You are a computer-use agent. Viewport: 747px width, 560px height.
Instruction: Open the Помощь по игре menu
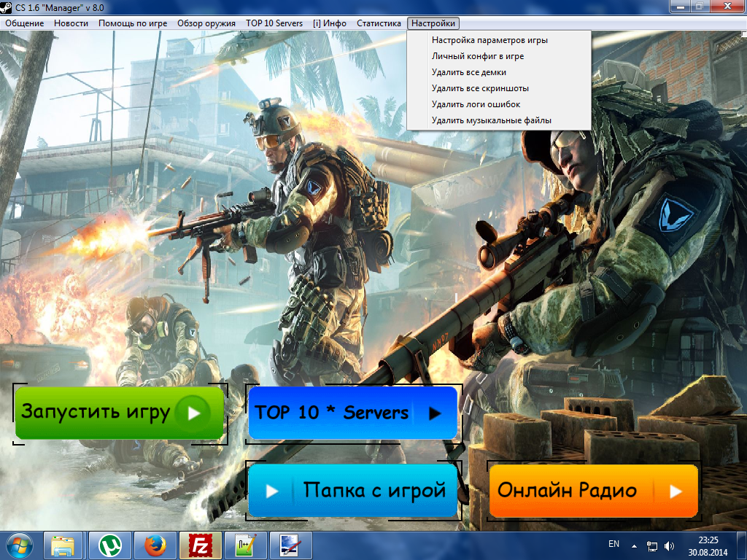[x=133, y=23]
